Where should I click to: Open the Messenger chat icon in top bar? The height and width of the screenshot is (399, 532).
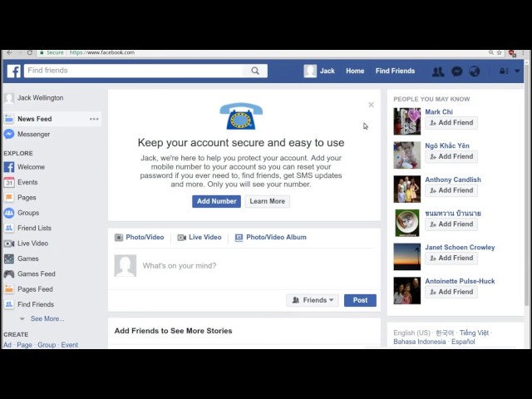[x=456, y=71]
